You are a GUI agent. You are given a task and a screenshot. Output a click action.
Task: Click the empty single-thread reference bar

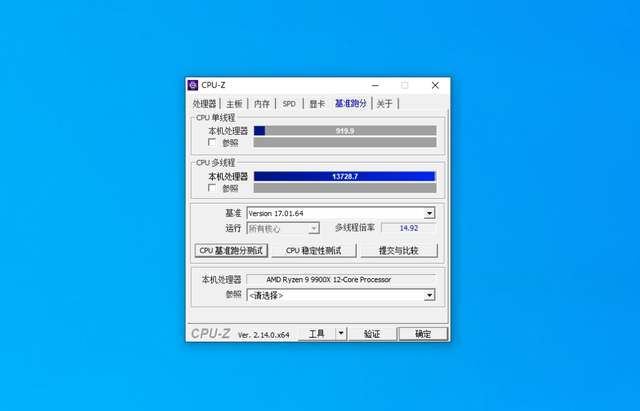pos(345,142)
